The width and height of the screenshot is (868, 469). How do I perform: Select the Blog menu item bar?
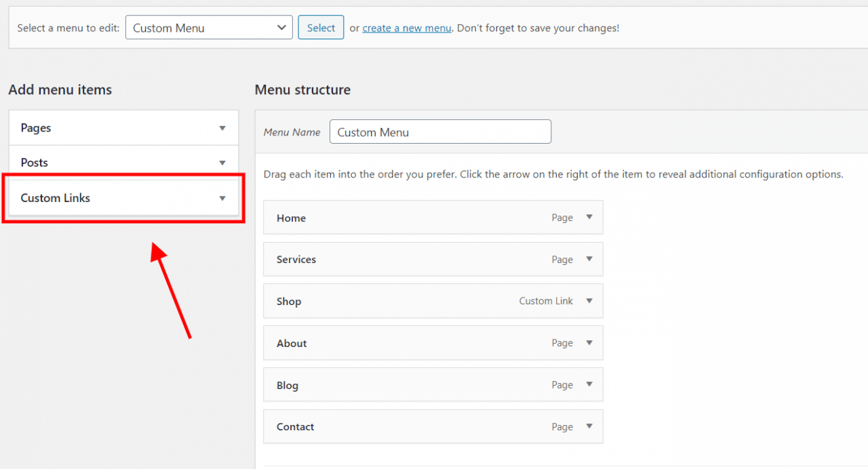[x=407, y=385]
